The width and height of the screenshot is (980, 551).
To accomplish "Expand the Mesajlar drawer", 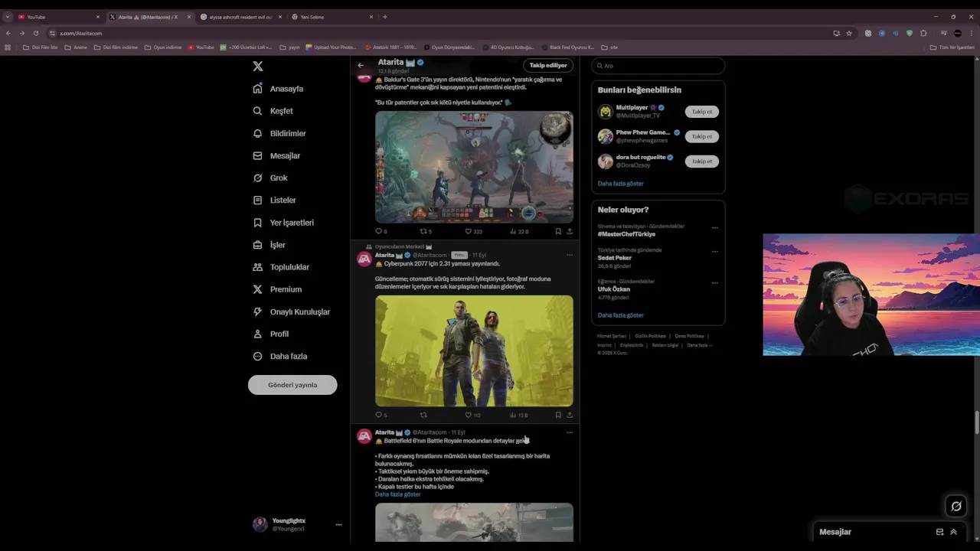I will point(954,532).
